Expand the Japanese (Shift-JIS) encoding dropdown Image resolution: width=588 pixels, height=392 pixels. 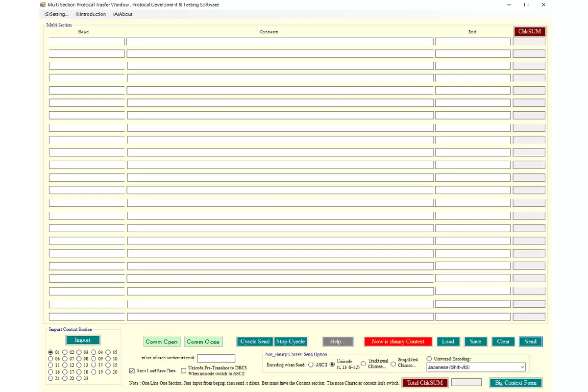click(x=522, y=367)
